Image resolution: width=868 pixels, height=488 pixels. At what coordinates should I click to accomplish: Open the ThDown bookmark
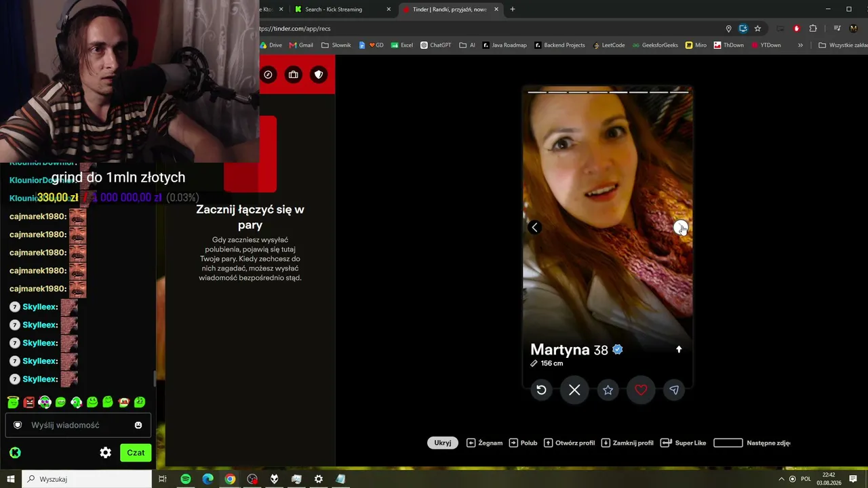[729, 45]
